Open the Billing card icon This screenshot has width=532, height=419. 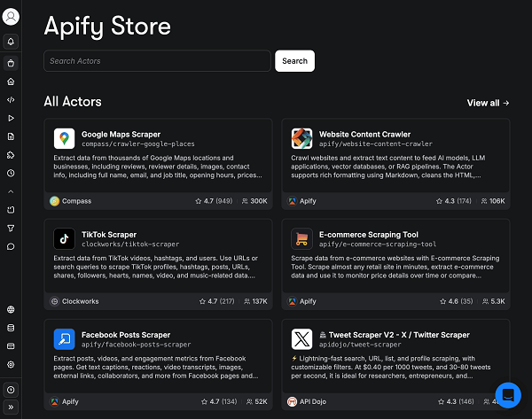[x=11, y=346]
